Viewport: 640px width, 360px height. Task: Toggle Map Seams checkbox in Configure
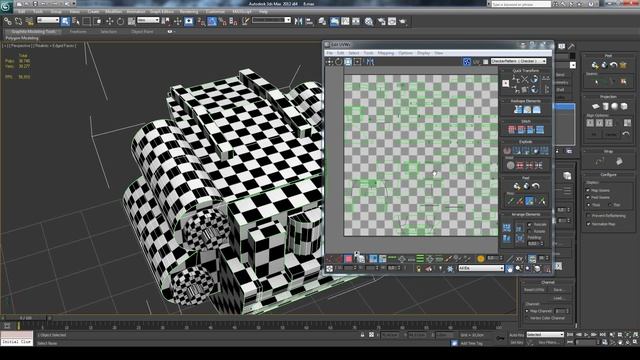pos(588,191)
